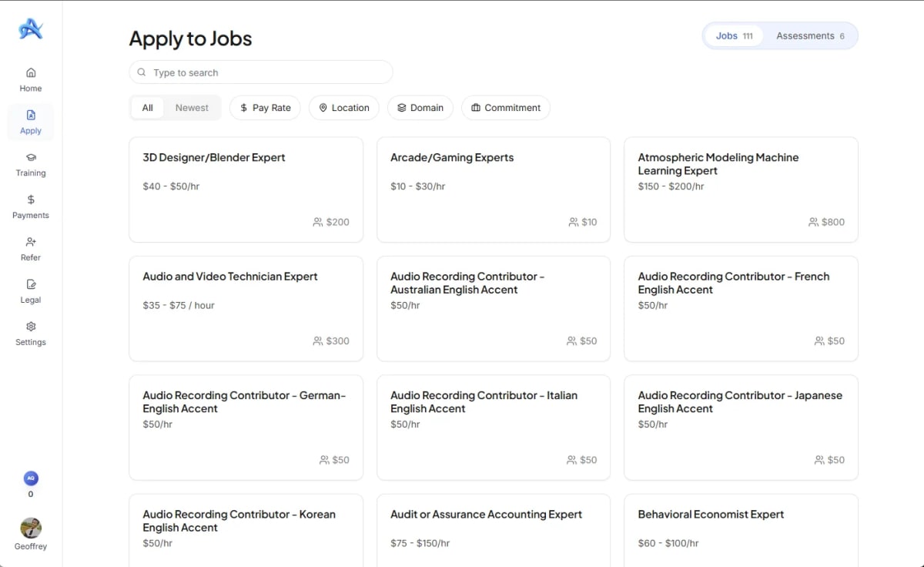Click the $10 - $30/hr pay rate text
Image resolution: width=924 pixels, height=567 pixels.
(x=417, y=186)
